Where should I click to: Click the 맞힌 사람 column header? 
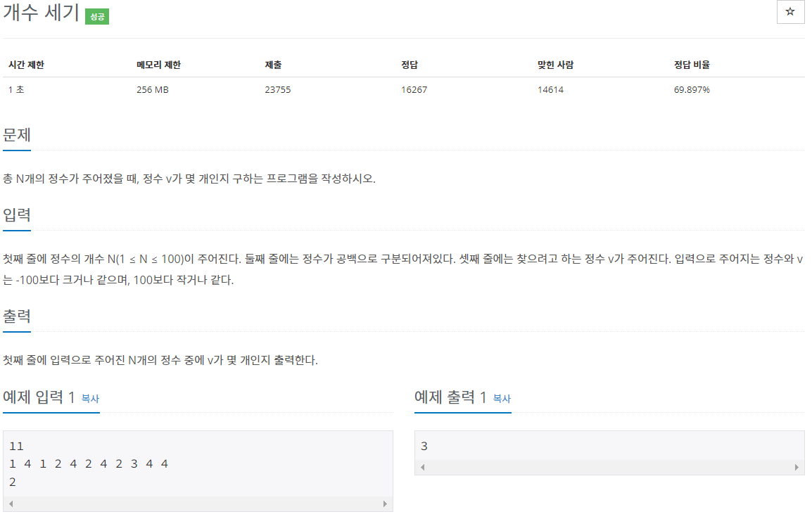pyautogui.click(x=555, y=65)
